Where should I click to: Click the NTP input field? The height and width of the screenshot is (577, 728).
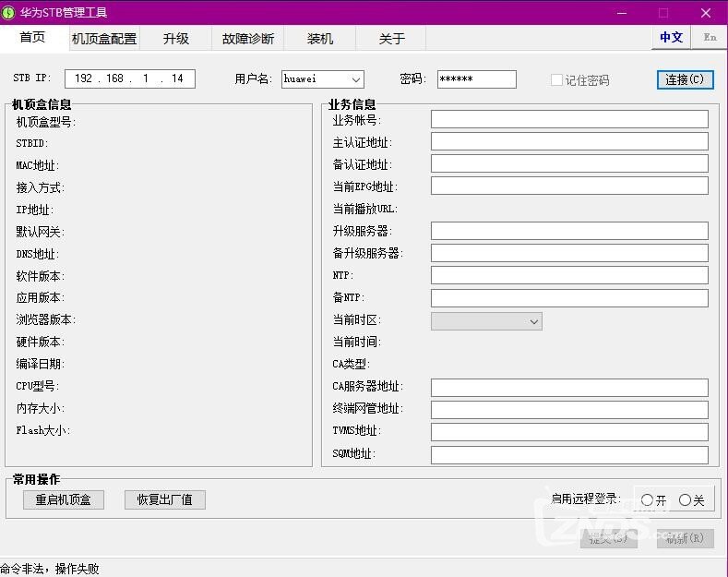click(x=569, y=275)
